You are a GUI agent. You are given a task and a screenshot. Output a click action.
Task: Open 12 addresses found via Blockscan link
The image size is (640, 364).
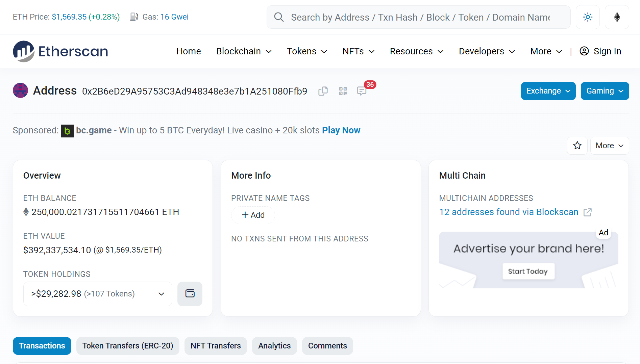tap(509, 212)
